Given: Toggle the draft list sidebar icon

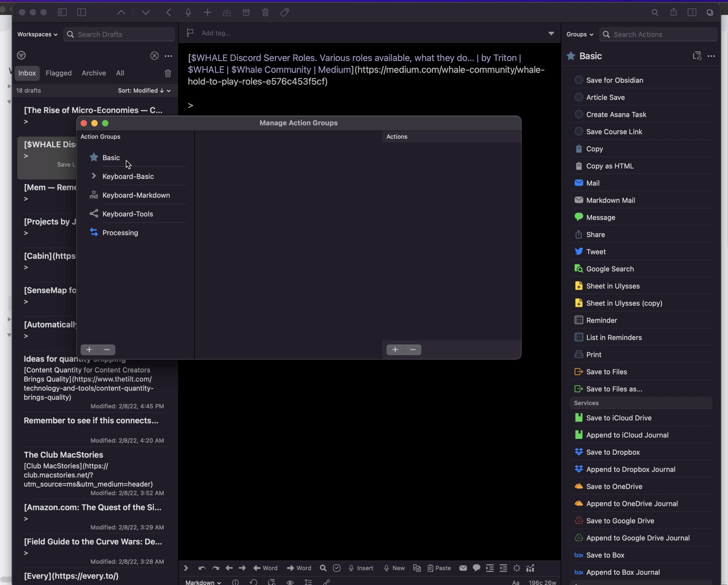Looking at the screenshot, I should click(x=62, y=13).
